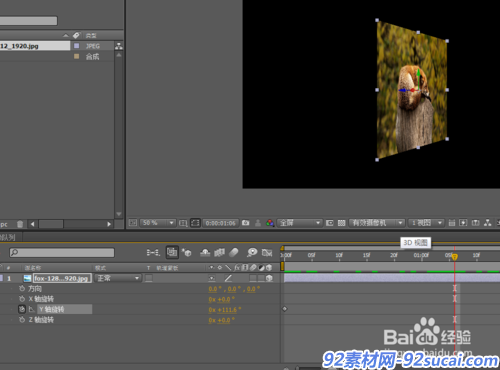The image size is (500, 370).
Task: Click the Z rotation value +0.0
Action: coord(224,320)
